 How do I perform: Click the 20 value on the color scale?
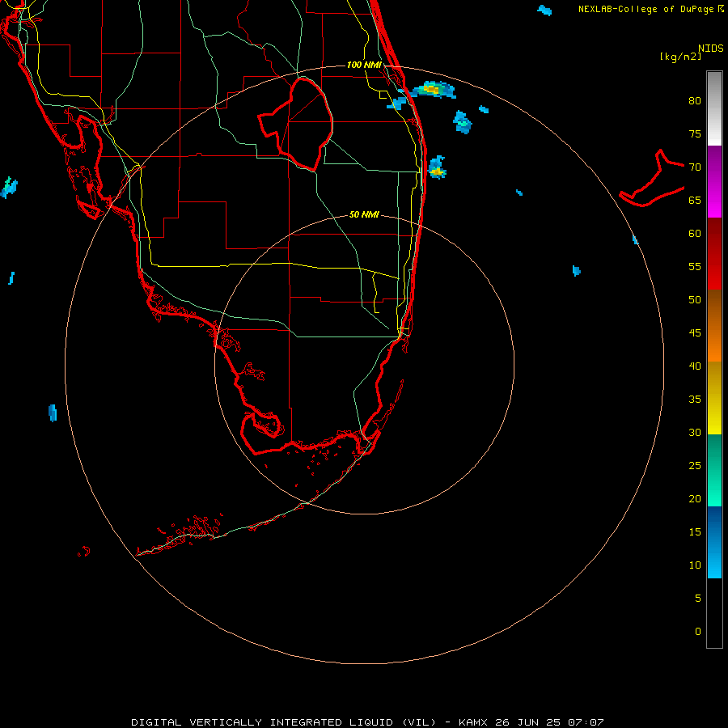click(695, 498)
